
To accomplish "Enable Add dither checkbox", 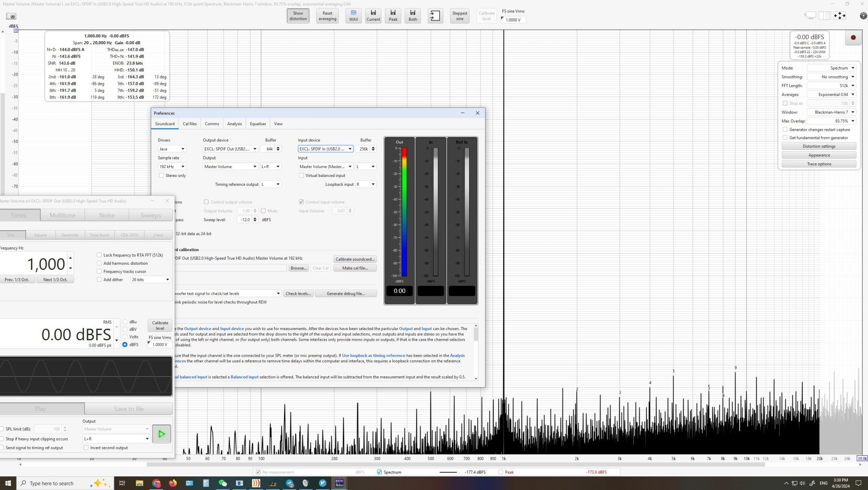I will click(99, 280).
